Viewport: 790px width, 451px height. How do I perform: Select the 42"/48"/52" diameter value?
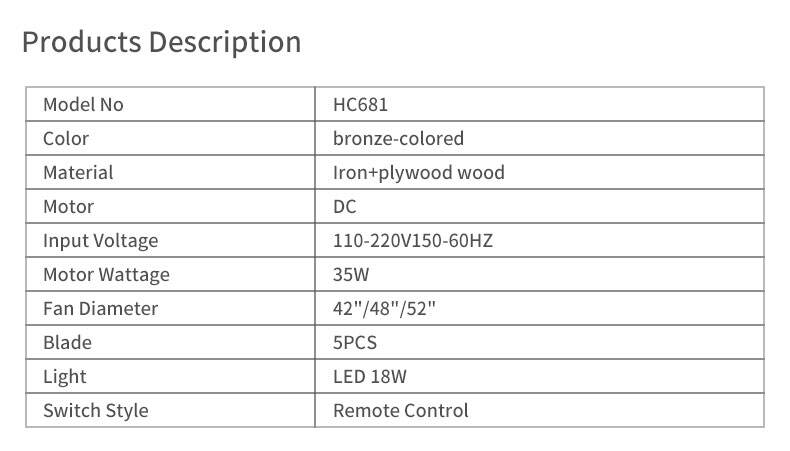coord(384,309)
